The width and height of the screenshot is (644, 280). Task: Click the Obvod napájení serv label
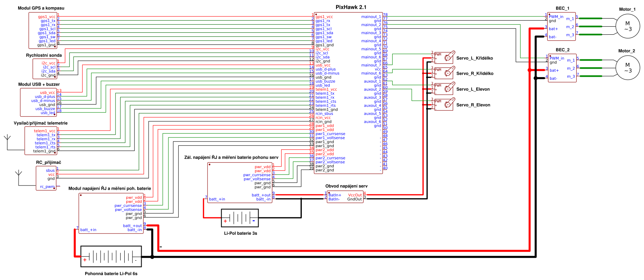[x=347, y=186]
